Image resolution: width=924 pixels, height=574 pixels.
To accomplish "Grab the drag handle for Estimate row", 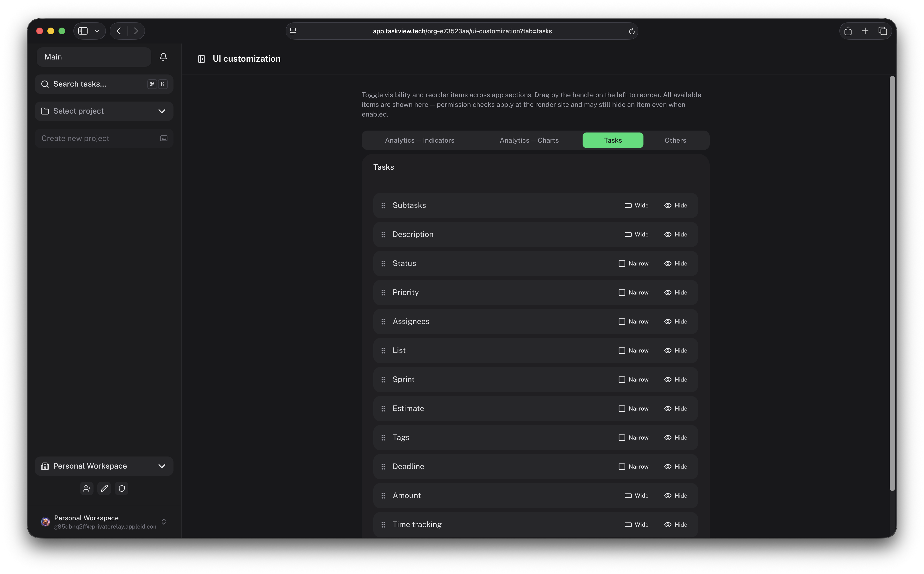I will click(x=383, y=408).
